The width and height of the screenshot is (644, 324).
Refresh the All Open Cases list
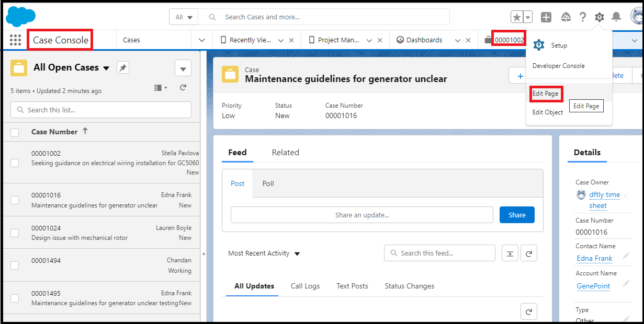click(x=183, y=88)
